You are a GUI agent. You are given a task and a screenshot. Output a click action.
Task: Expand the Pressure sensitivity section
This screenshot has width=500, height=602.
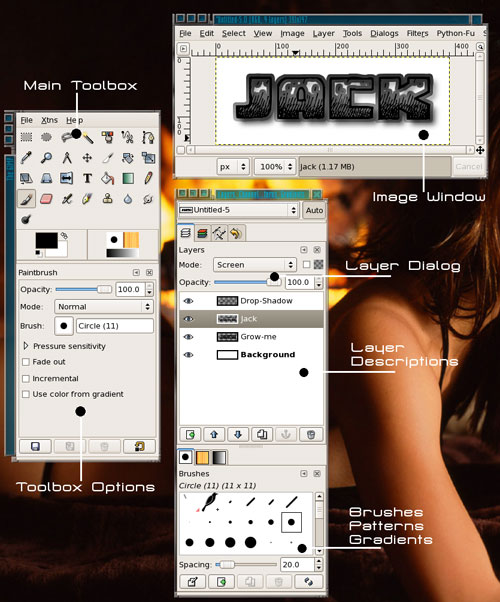26,346
